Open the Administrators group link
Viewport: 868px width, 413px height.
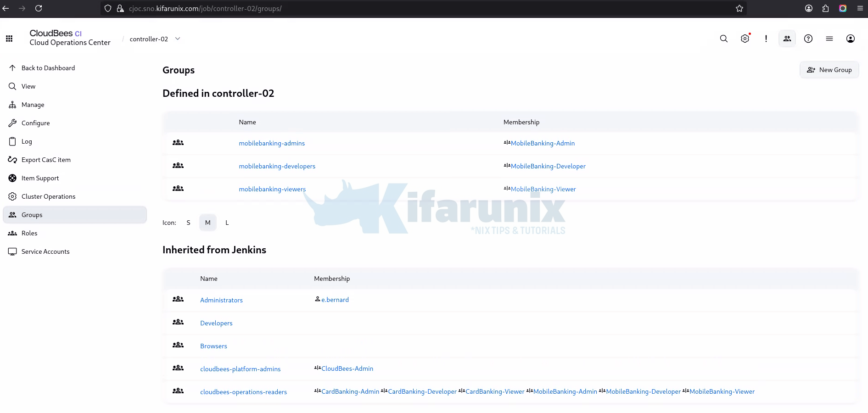pos(221,300)
